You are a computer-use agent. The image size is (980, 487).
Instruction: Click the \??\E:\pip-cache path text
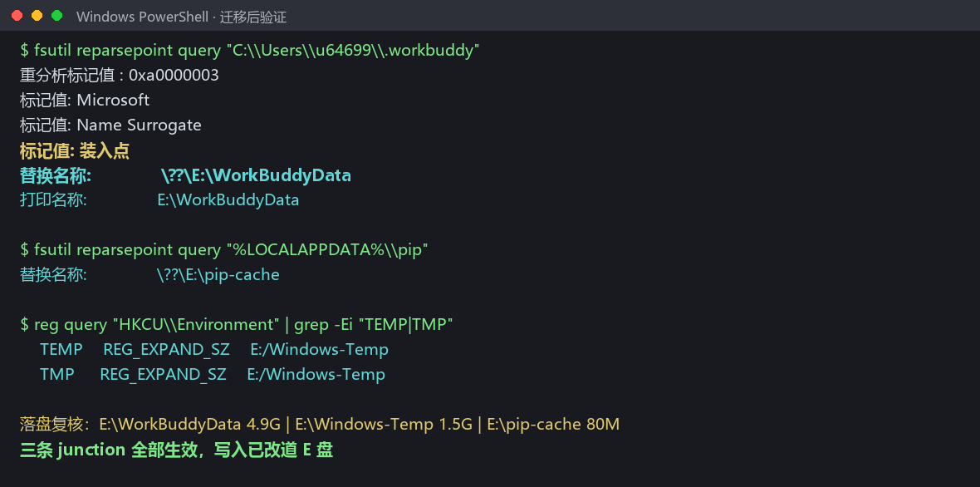pyautogui.click(x=218, y=275)
